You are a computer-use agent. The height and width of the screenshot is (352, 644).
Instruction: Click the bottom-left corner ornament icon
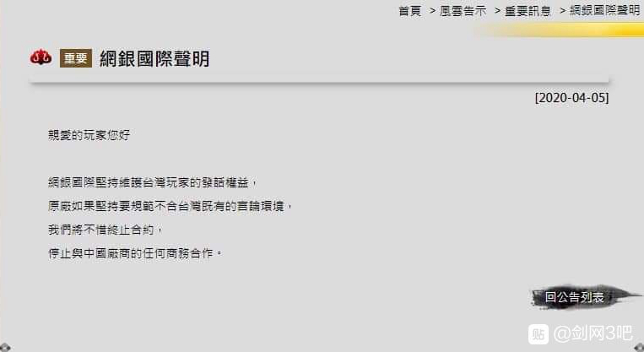coord(5,348)
